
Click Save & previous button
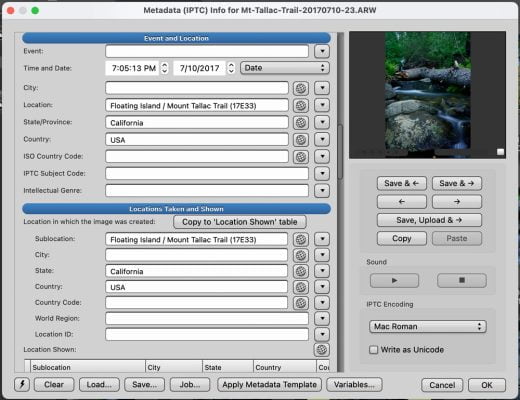pyautogui.click(x=402, y=183)
